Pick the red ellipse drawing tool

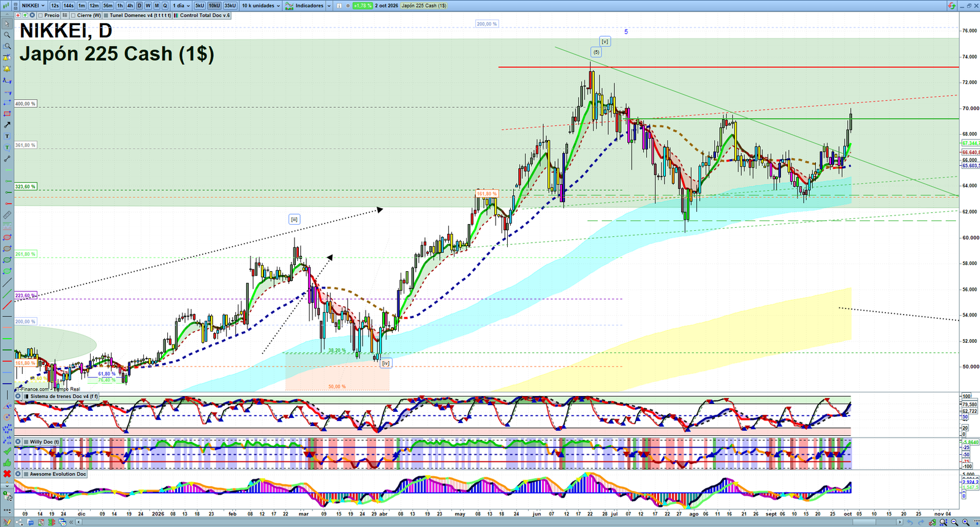pos(7,237)
